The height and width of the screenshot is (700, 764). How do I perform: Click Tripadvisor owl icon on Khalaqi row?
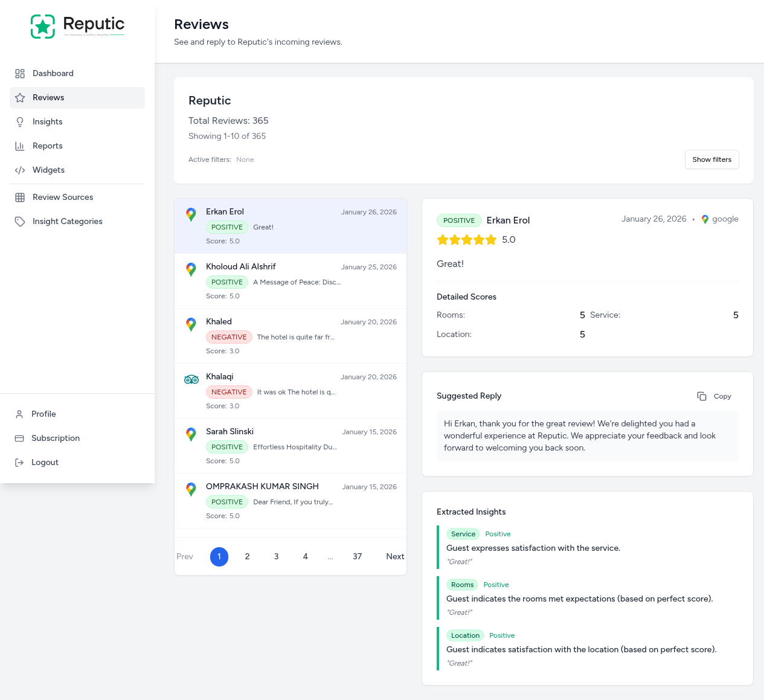point(191,379)
